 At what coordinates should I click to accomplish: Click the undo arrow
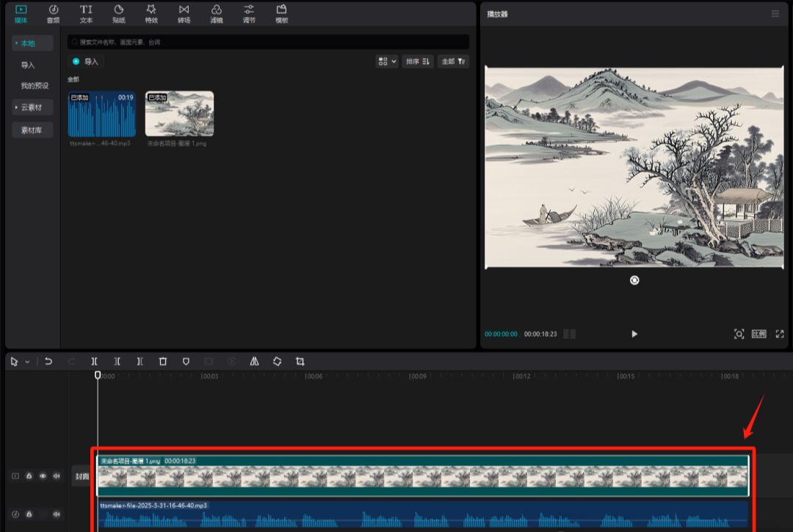[x=48, y=362]
